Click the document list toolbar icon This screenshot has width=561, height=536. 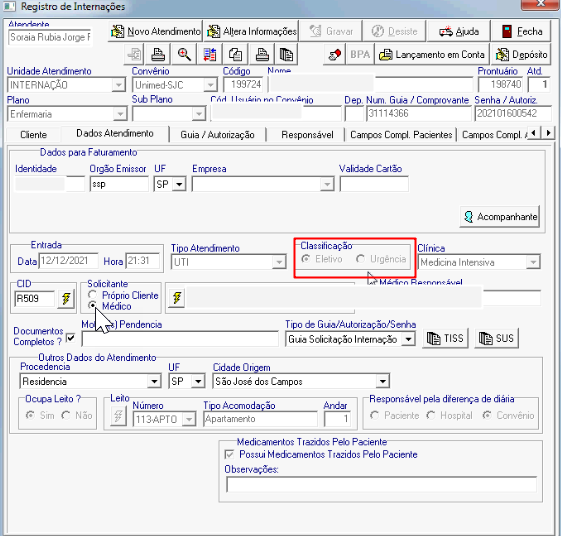[x=286, y=54]
